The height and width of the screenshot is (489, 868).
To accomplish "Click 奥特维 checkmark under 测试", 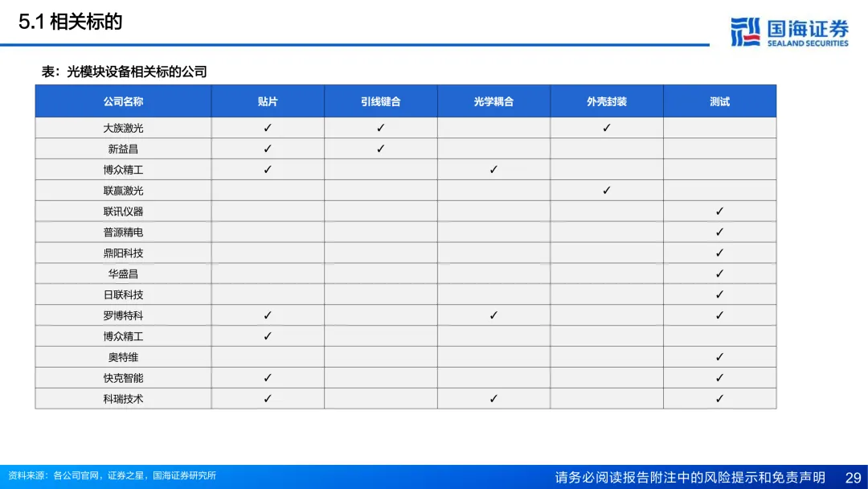I will coord(719,357).
